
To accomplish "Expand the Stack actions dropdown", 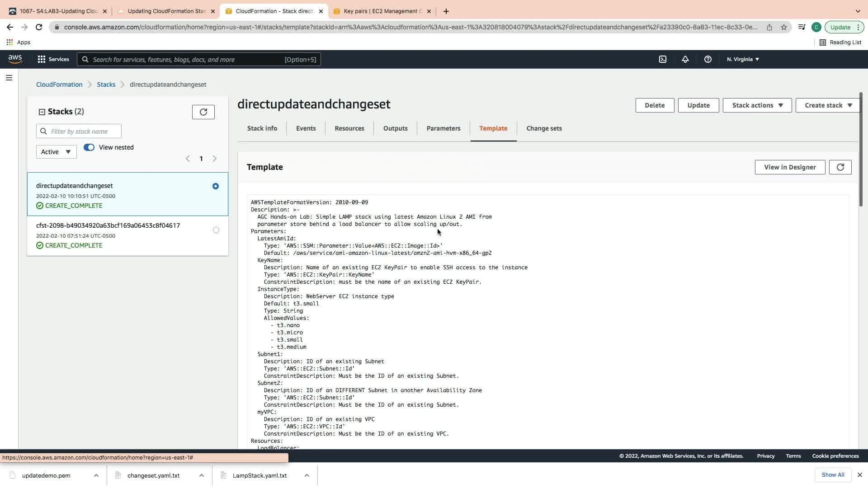I will tap(757, 105).
